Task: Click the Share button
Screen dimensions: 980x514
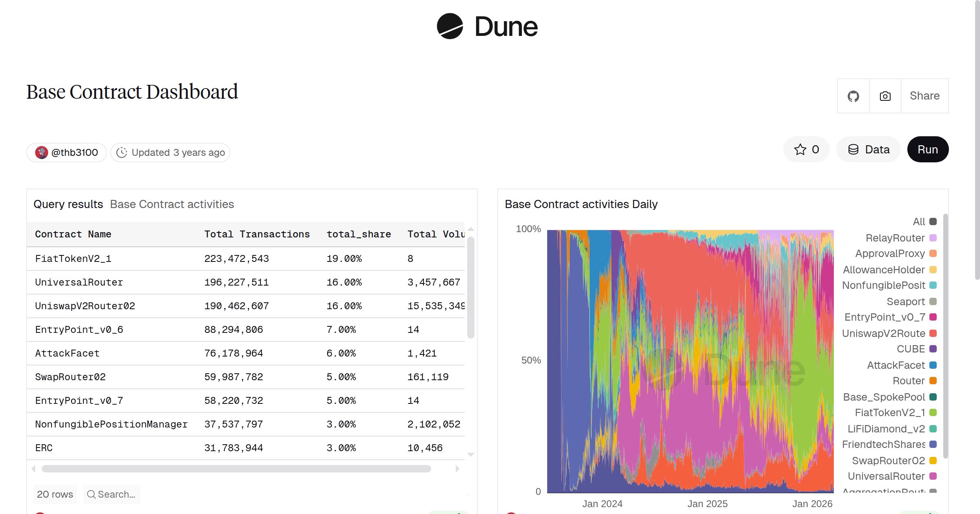Action: click(924, 96)
